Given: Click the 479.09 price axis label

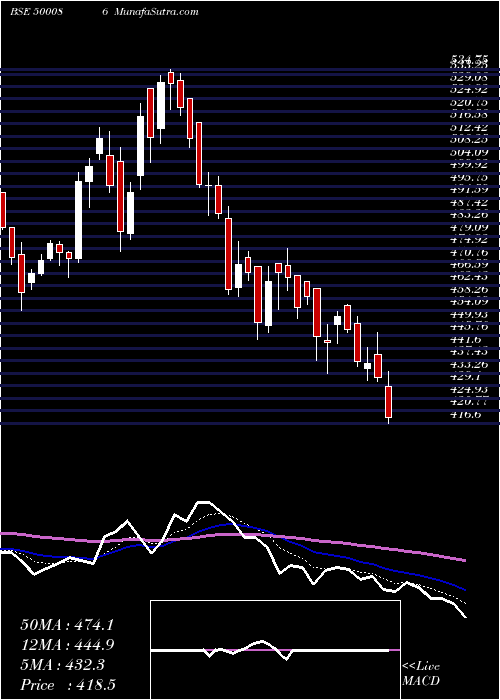Looking at the screenshot, I should click(469, 228).
